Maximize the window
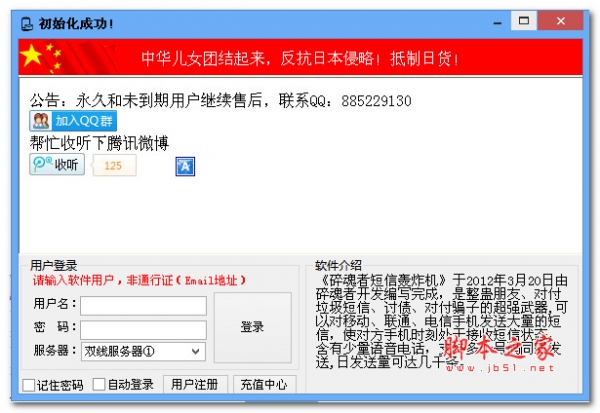 [524, 21]
